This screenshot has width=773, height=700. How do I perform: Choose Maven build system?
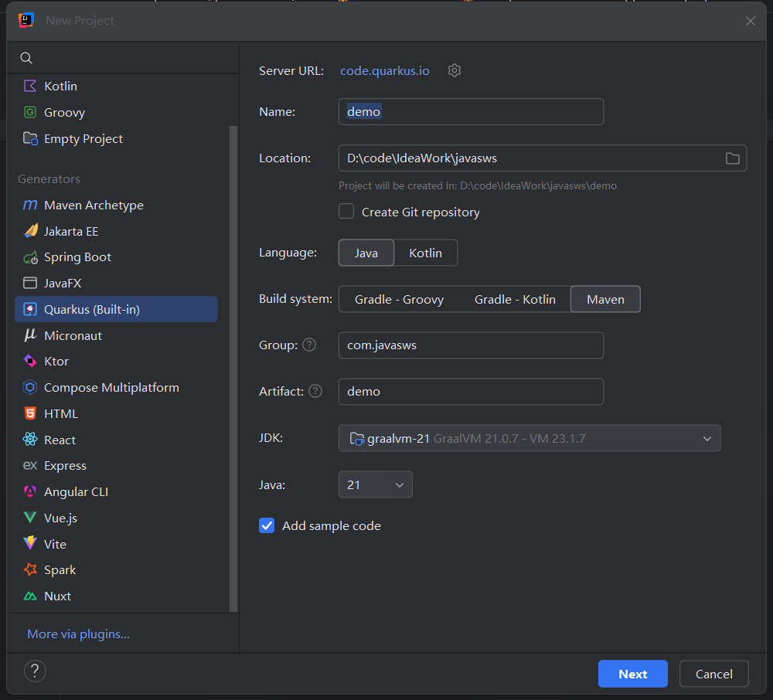click(x=605, y=299)
